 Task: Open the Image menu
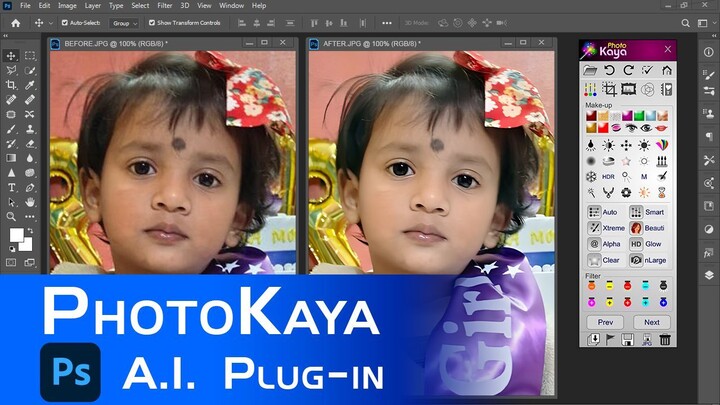[67, 6]
